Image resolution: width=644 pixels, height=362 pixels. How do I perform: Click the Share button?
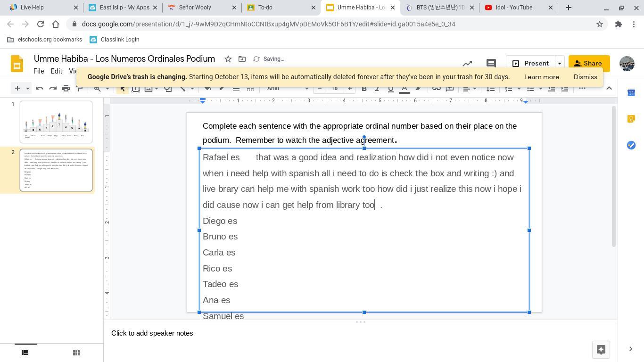589,64
